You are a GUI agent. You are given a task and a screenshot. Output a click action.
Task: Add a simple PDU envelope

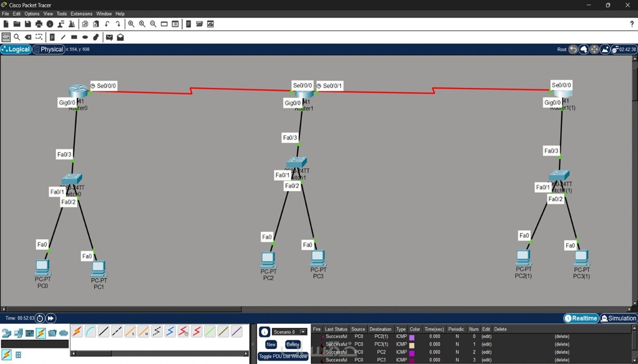pos(109,37)
